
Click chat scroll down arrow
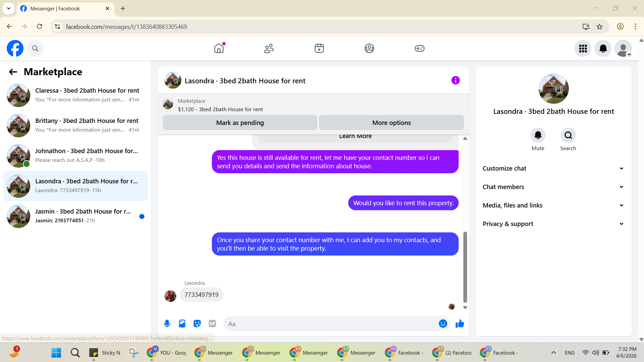coord(465,308)
